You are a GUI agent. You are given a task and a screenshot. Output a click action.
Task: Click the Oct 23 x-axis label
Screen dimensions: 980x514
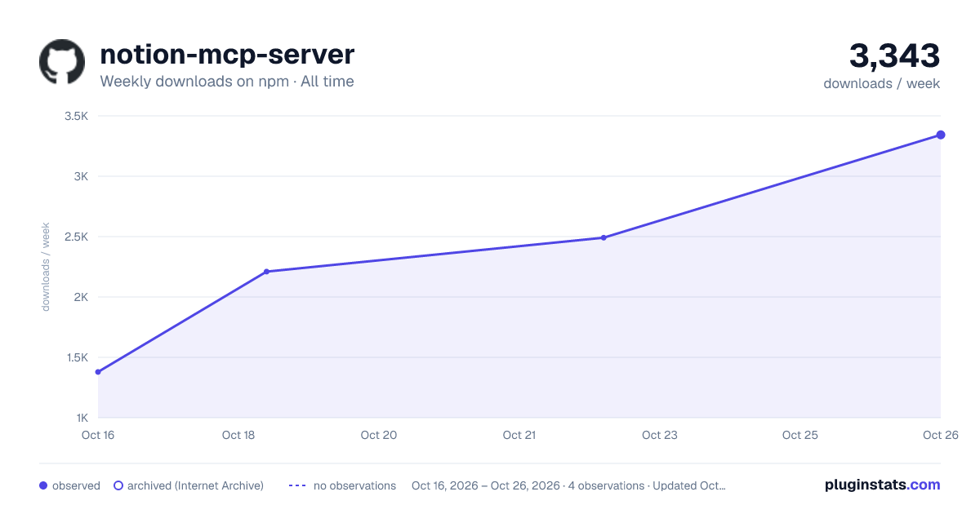[x=660, y=435]
